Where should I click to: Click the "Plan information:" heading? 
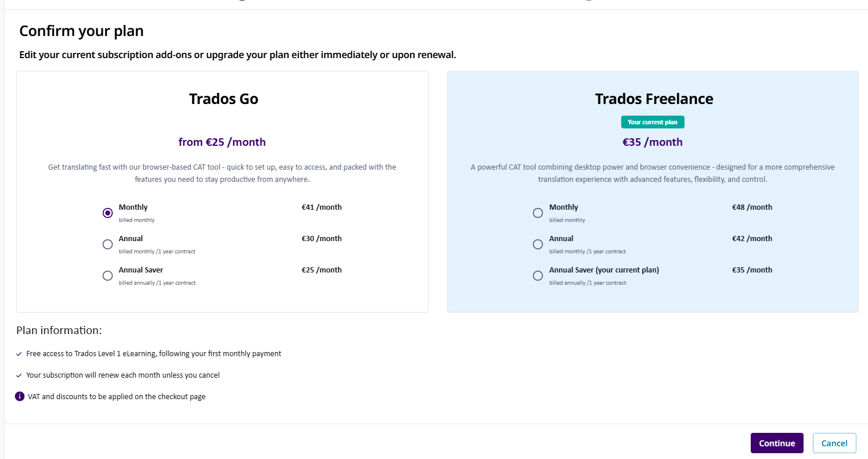(59, 331)
